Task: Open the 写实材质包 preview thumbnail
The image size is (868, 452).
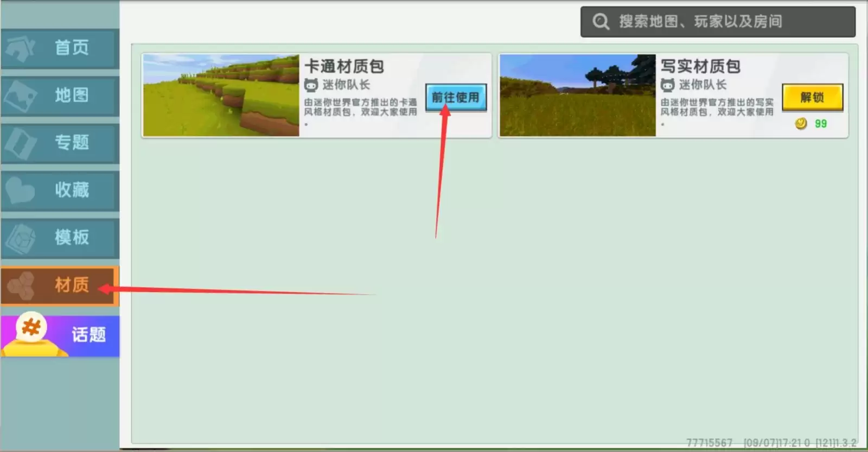Action: point(577,96)
